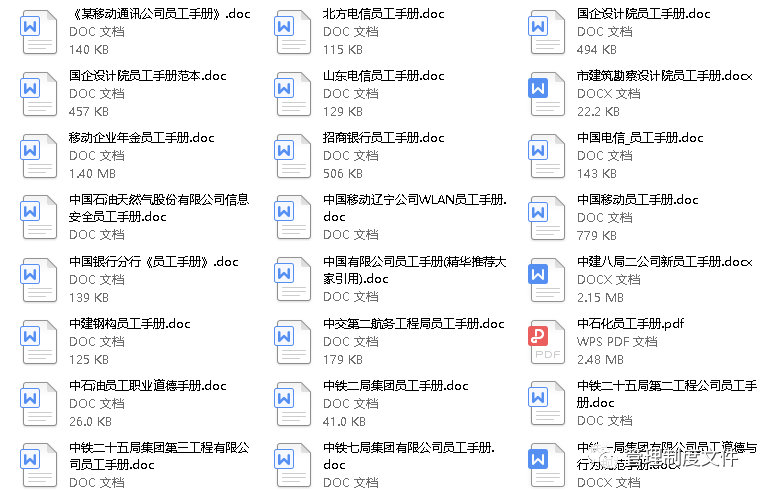Click the 2.15 MB size value
This screenshot has height=491, width=763.
600,297
